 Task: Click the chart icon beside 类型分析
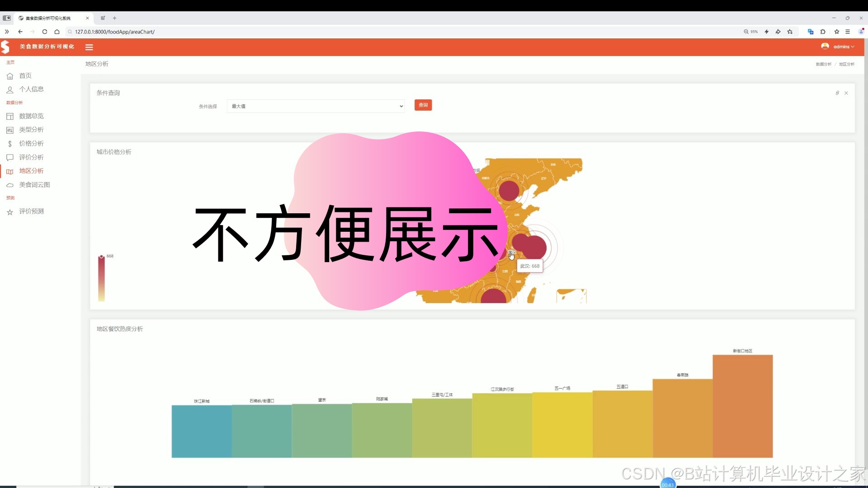pos(10,130)
